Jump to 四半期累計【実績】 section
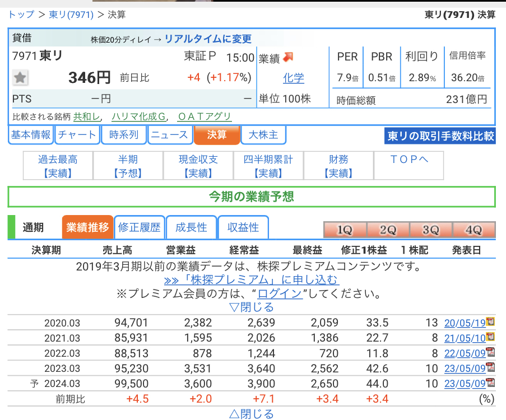 click(x=268, y=166)
